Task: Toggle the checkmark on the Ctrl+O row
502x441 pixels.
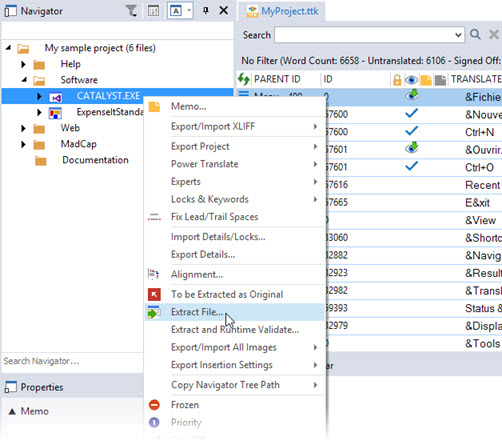Action: 412,166
